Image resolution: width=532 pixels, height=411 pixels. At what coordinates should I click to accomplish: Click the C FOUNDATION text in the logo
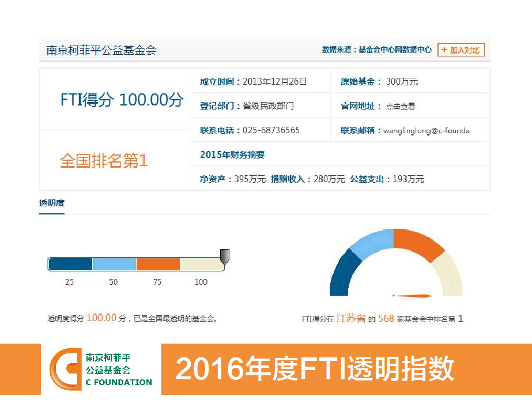point(119,382)
